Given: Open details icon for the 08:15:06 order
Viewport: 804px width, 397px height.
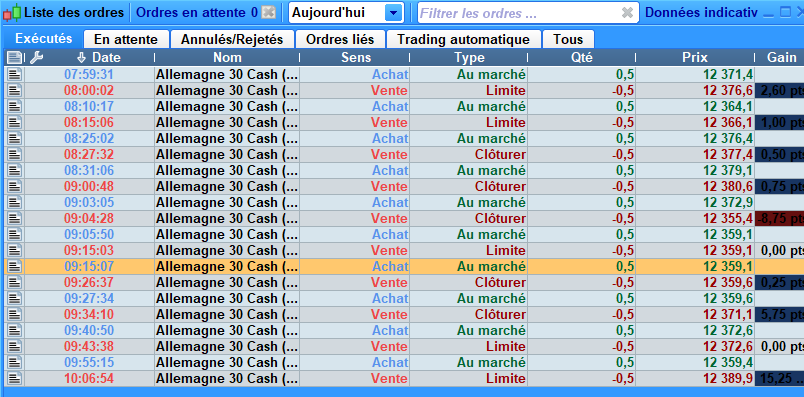Looking at the screenshot, I should point(15,123).
